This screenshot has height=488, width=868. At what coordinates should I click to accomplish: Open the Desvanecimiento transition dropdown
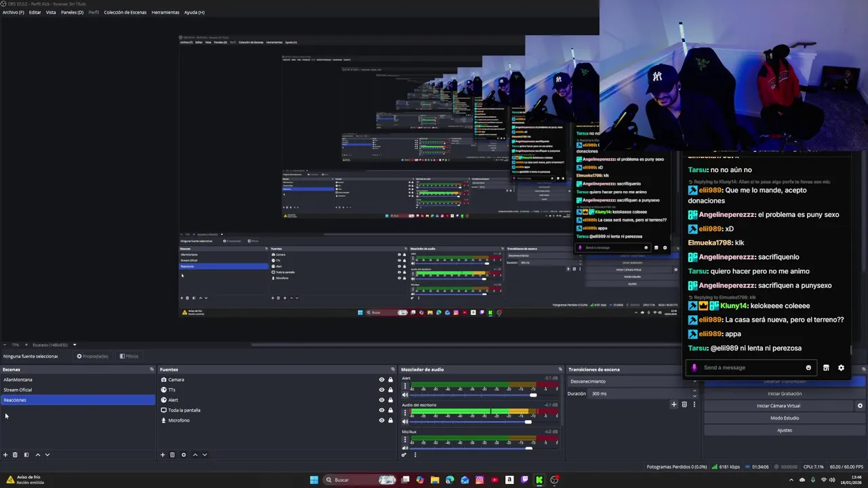tap(632, 382)
